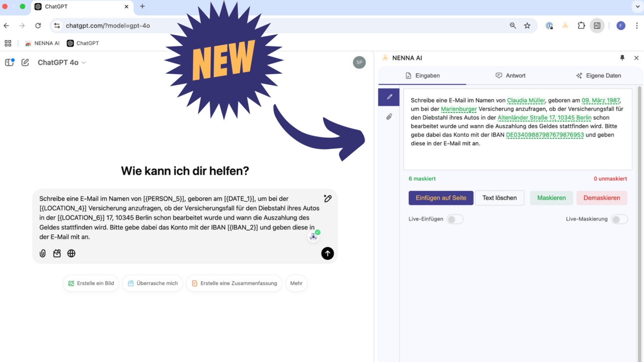Click the NENNA badge icon in prompt box
644x362 pixels.
coord(314,236)
